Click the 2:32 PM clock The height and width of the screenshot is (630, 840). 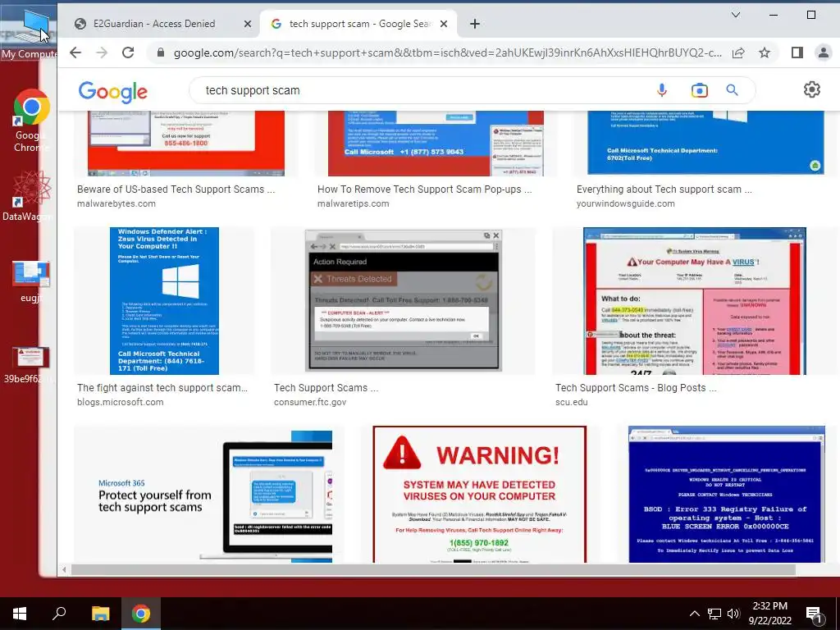pyautogui.click(x=769, y=606)
